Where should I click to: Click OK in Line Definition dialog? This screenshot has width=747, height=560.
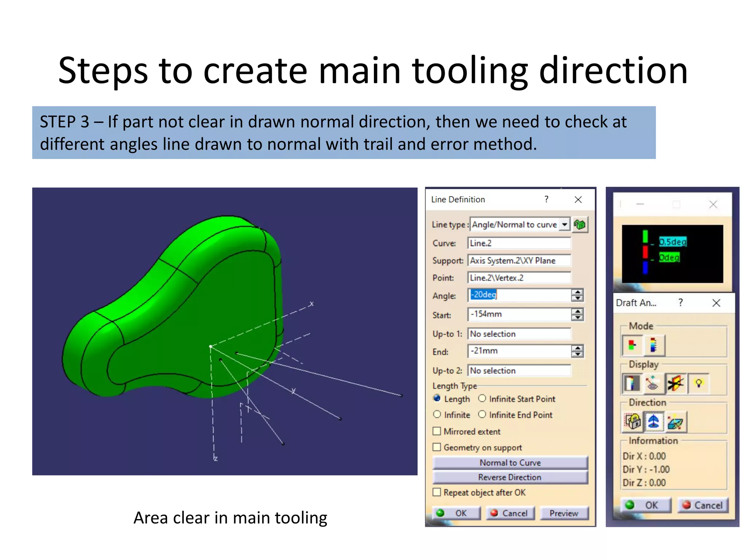457,513
